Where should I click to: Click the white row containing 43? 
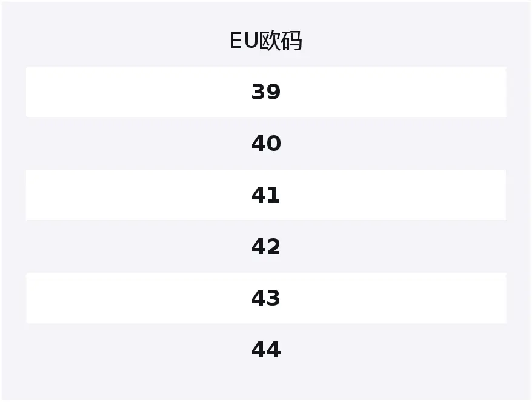[x=266, y=298]
